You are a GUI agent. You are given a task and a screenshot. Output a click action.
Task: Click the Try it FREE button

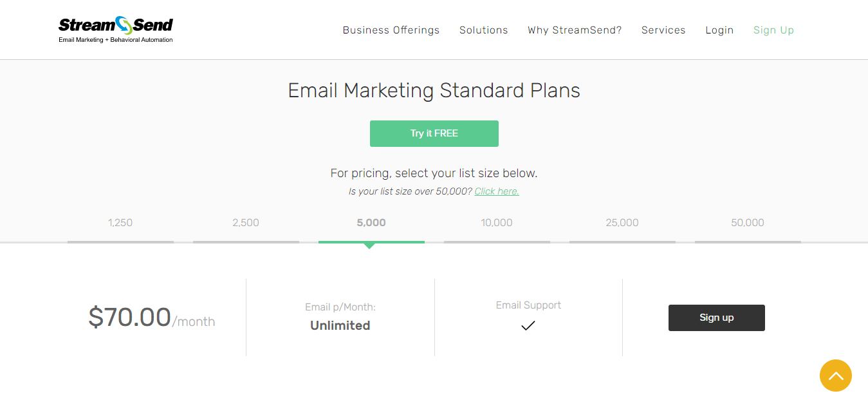434,133
